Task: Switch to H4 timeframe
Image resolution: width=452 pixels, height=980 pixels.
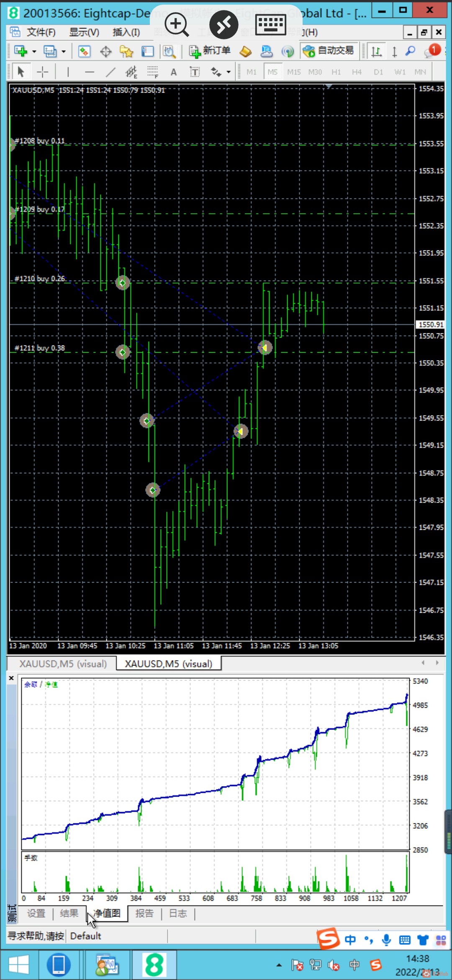Action: 357,72
